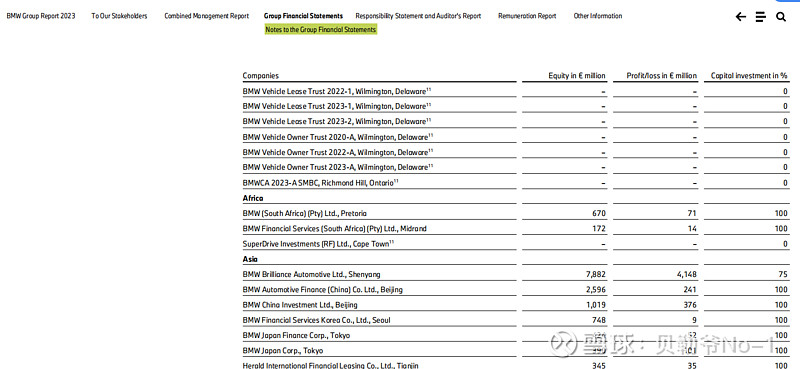Screen dimensions: 800x369
Task: Select BMW (South Africa) (Pty) Ltd., Pretoria
Action: (305, 213)
